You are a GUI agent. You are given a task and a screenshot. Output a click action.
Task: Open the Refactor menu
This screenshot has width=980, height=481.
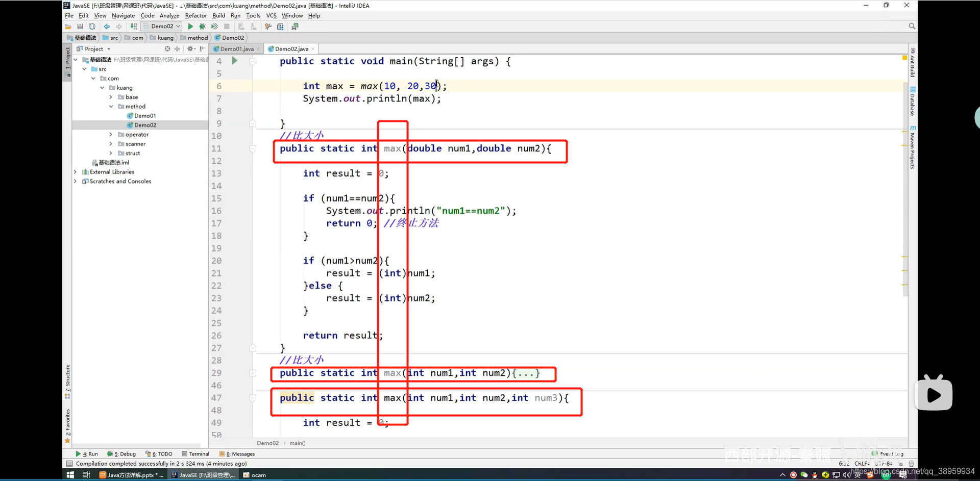tap(196, 15)
